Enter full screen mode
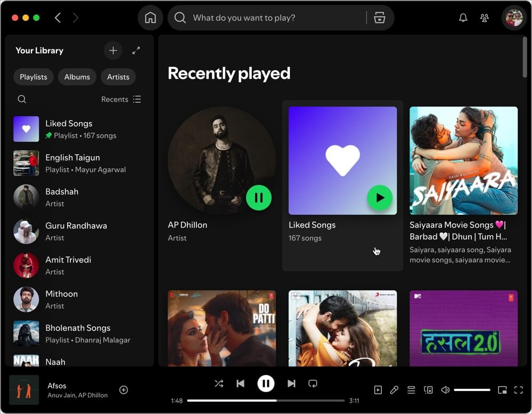The image size is (532, 414). tap(519, 390)
